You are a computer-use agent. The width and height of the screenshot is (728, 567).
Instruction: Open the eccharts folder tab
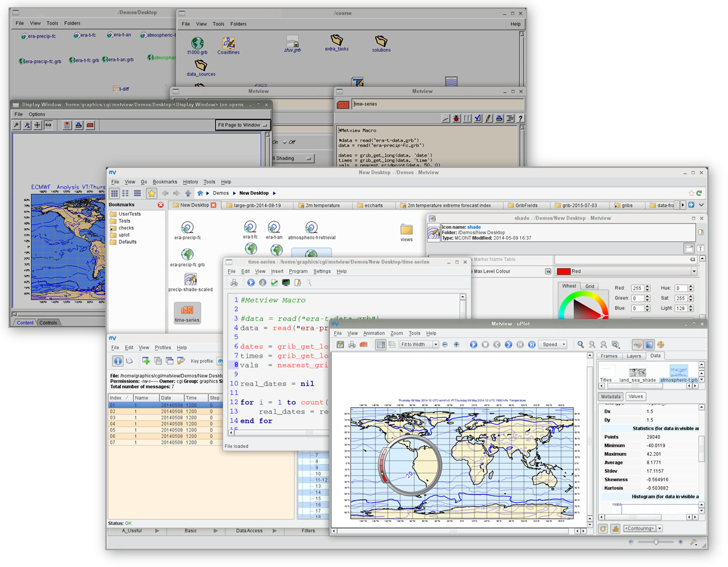373,205
